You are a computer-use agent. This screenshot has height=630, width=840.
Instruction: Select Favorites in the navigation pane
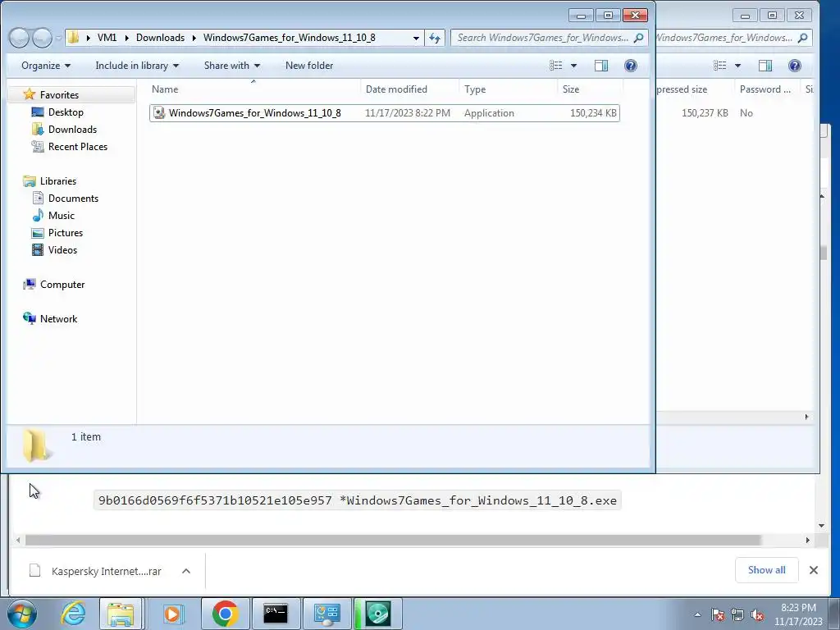pyautogui.click(x=59, y=95)
